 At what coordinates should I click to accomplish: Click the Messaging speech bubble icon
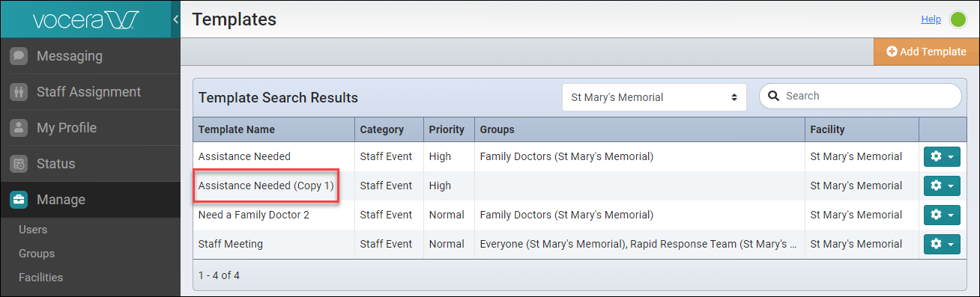tap(19, 56)
